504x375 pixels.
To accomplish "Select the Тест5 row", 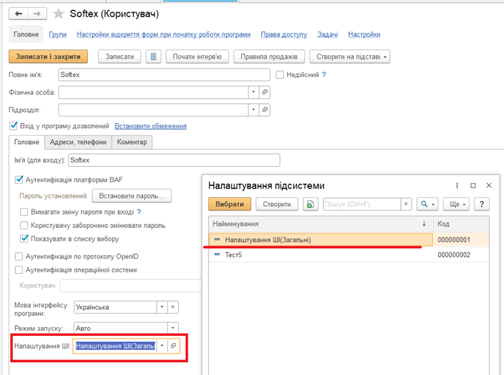I will tap(349, 255).
